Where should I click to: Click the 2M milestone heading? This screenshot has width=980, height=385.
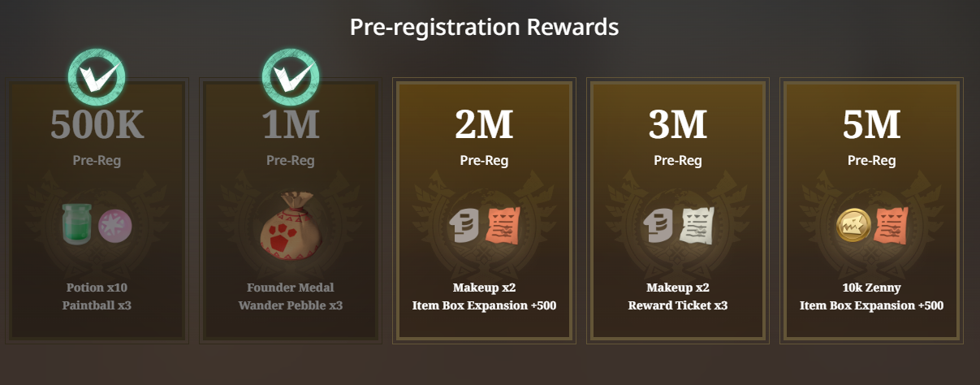pyautogui.click(x=484, y=125)
